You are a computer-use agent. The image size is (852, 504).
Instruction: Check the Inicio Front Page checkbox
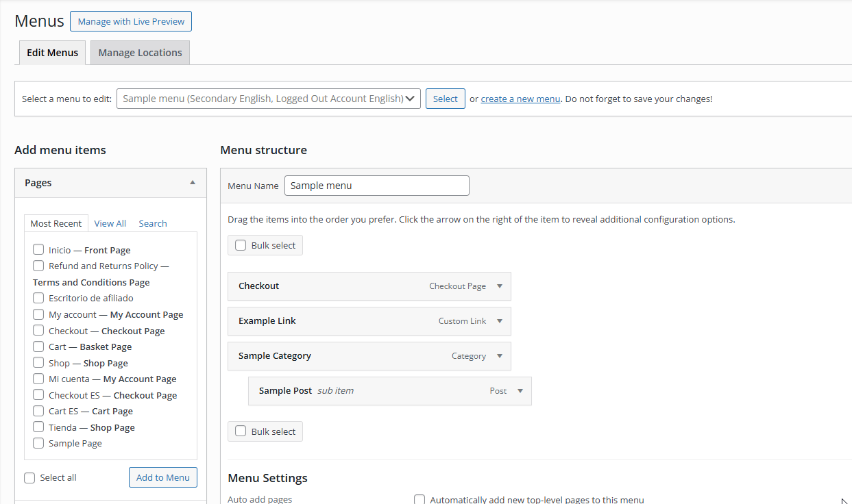[x=38, y=250]
